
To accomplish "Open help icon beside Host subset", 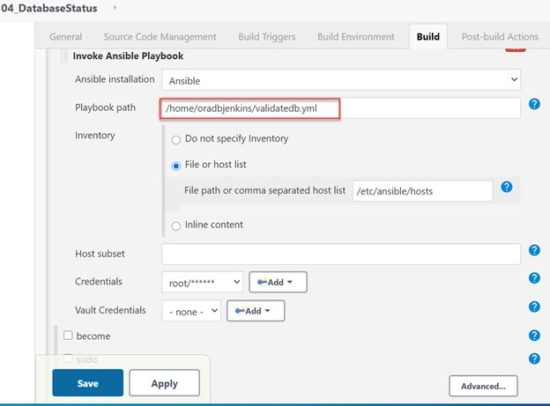I will pyautogui.click(x=534, y=250).
